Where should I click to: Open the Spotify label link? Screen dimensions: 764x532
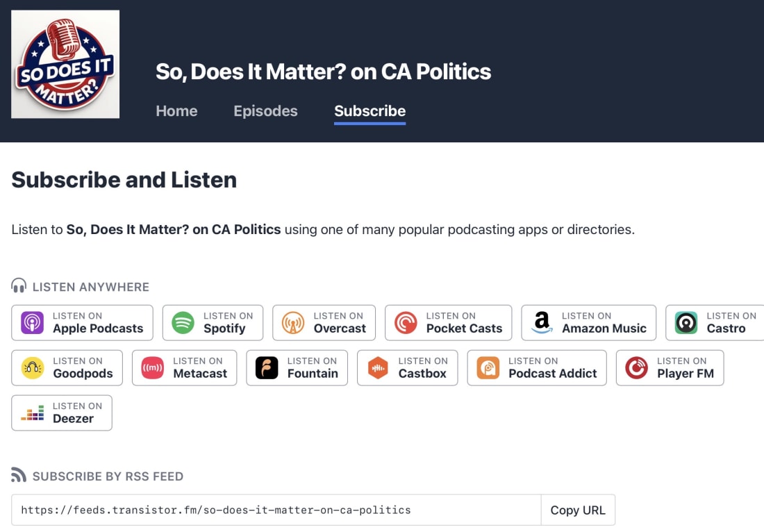pyautogui.click(x=224, y=329)
